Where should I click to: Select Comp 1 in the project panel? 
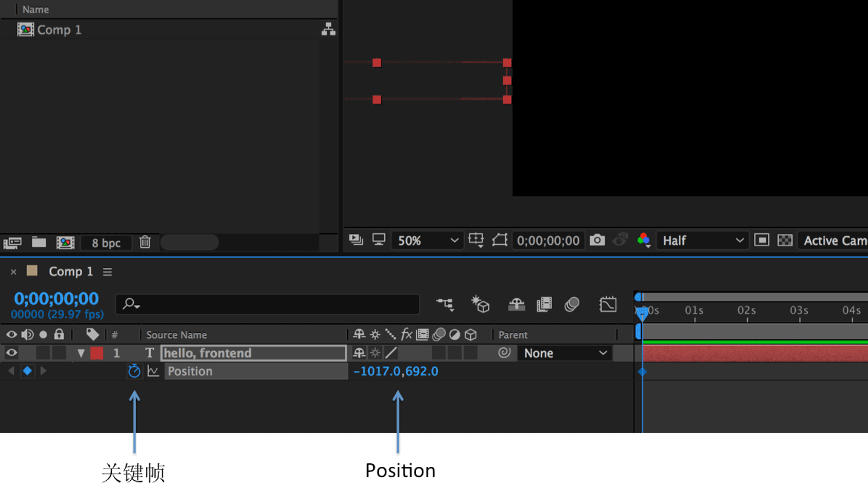pos(49,30)
